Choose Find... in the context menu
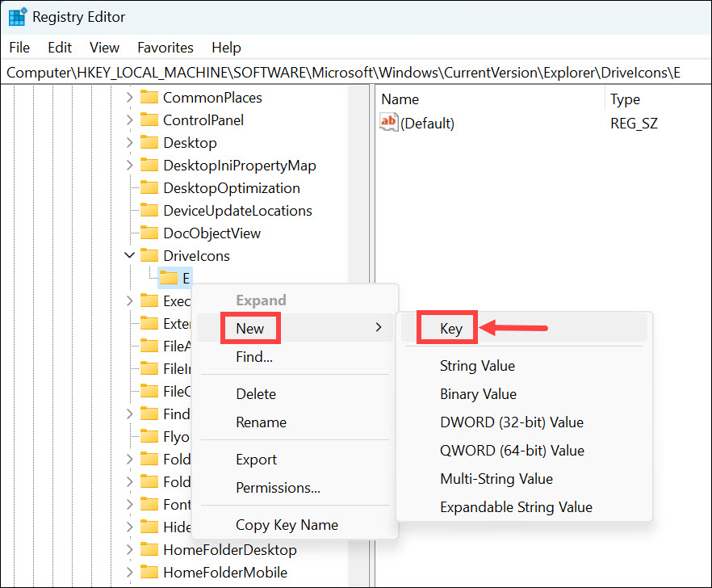This screenshot has width=712, height=588. point(295,357)
